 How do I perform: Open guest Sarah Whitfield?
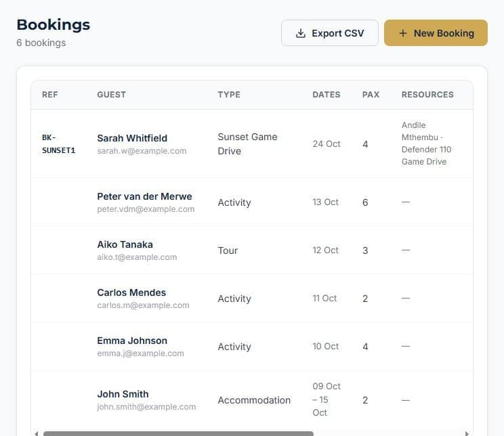pyautogui.click(x=132, y=138)
